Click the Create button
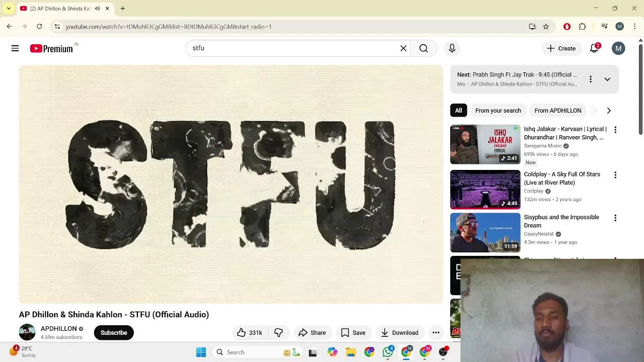This screenshot has height=362, width=644. tap(561, 48)
